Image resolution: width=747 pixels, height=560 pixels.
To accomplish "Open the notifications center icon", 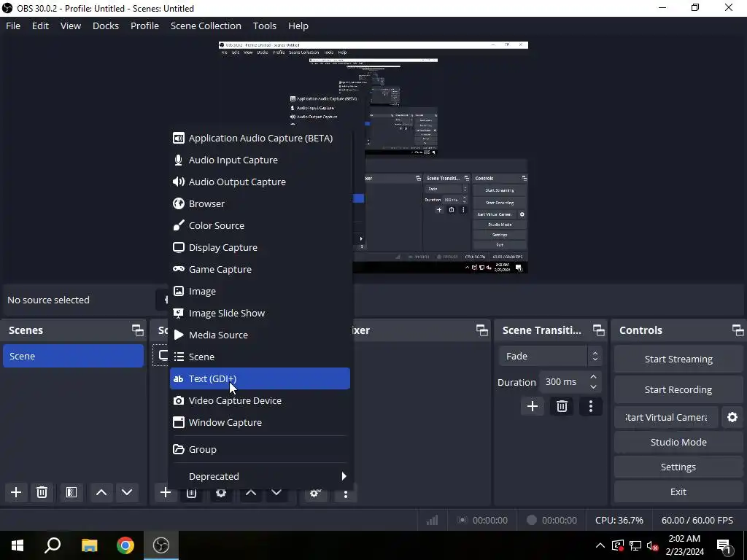I will click(x=724, y=546).
